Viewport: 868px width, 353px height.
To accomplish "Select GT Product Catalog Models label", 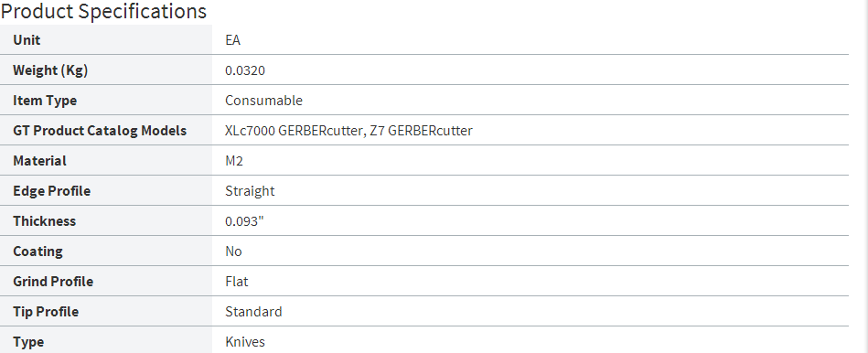I will pos(100,131).
